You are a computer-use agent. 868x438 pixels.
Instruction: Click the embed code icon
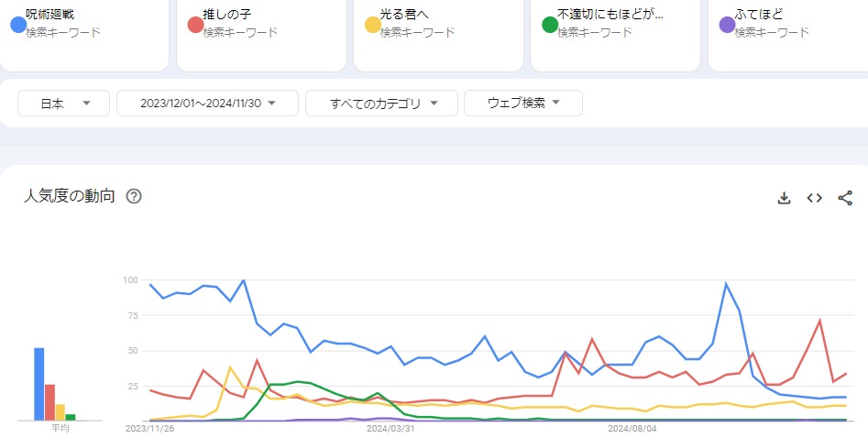click(x=814, y=198)
